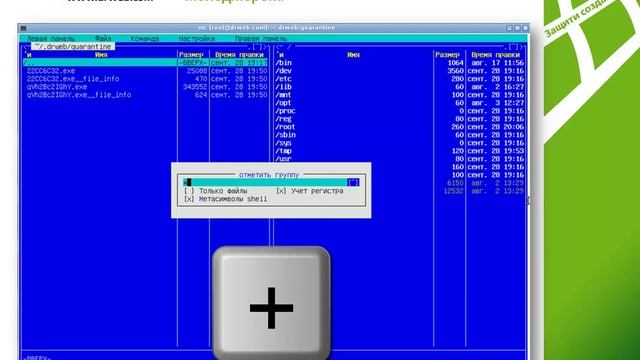This screenshot has width=640, height=360.
Task: Open the "Настройки" menu
Action: 197,39
